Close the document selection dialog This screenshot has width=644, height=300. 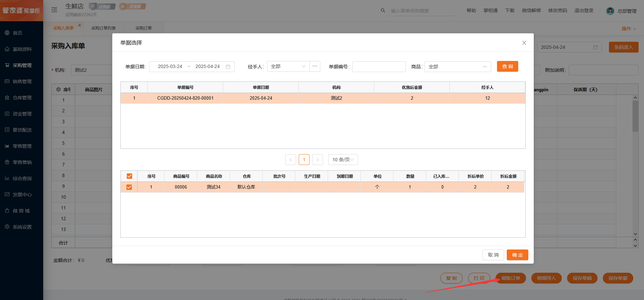pos(524,43)
